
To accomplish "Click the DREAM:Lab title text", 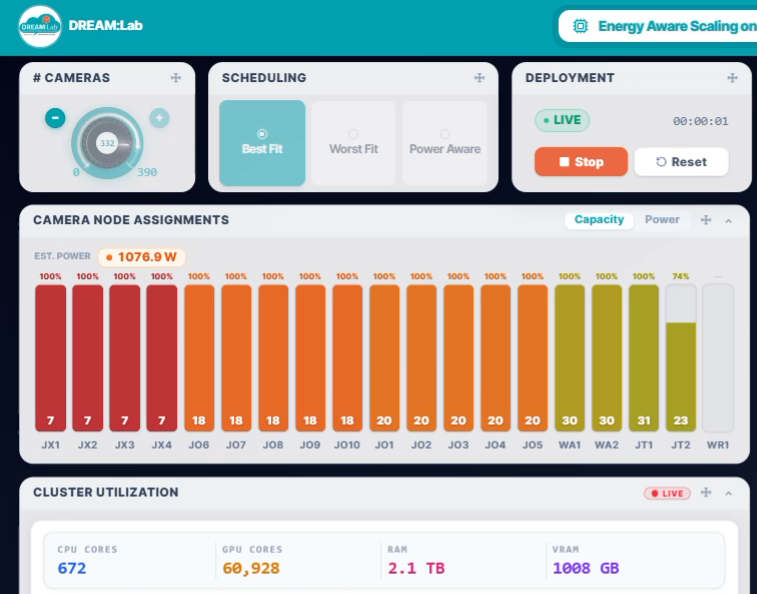I will [x=106, y=26].
